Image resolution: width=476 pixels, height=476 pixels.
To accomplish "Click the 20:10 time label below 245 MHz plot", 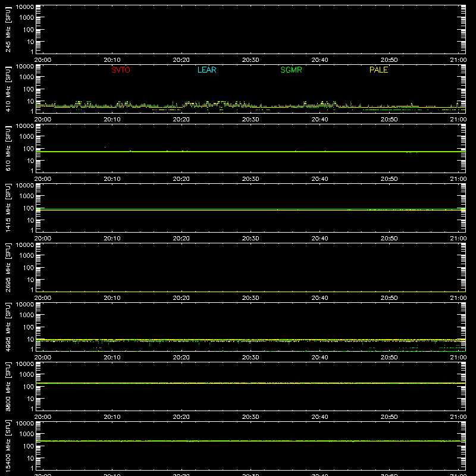I will 112,60.
